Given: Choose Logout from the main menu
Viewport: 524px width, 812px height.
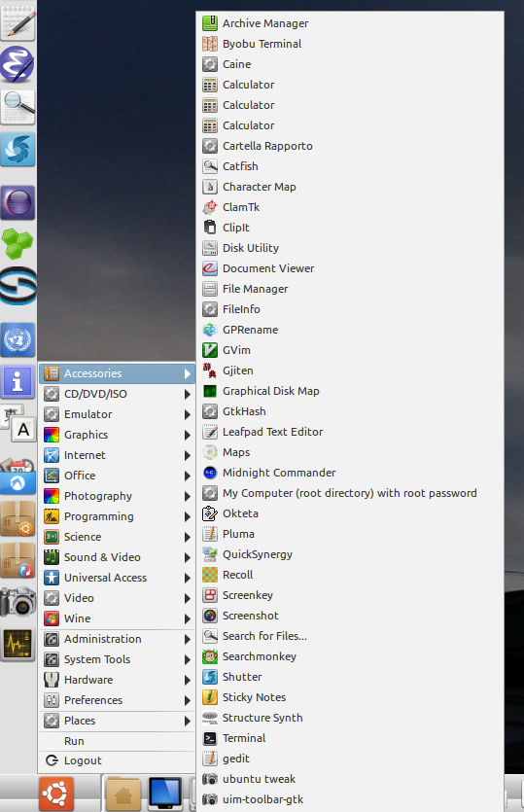Looking at the screenshot, I should (117, 760).
